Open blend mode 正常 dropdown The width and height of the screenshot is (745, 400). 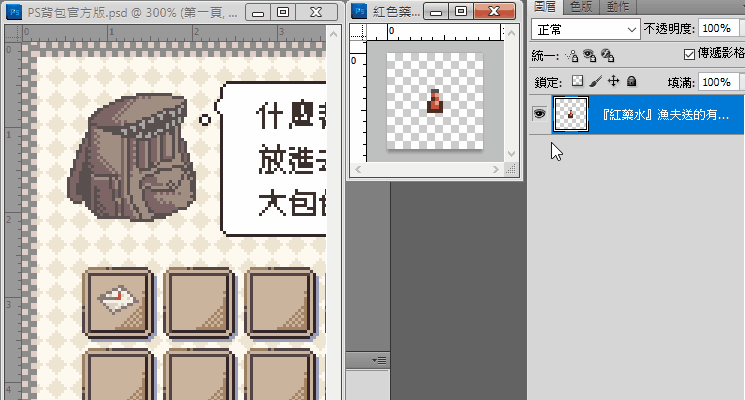click(585, 30)
